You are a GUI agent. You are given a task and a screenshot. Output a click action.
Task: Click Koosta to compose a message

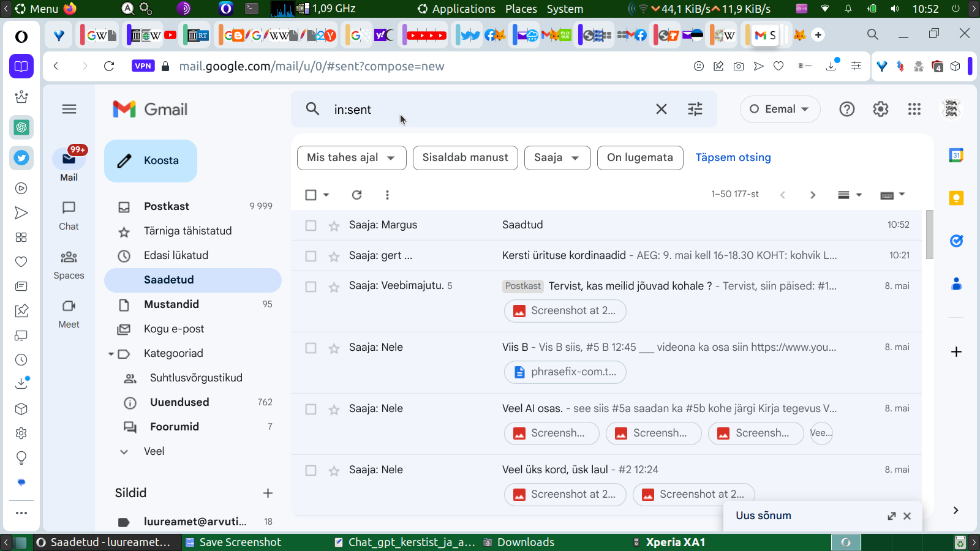(151, 160)
